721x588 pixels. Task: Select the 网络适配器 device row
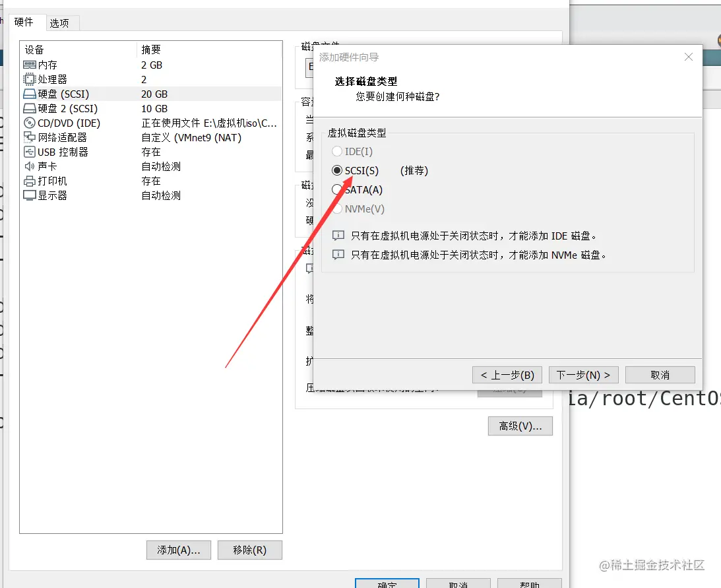pyautogui.click(x=151, y=137)
